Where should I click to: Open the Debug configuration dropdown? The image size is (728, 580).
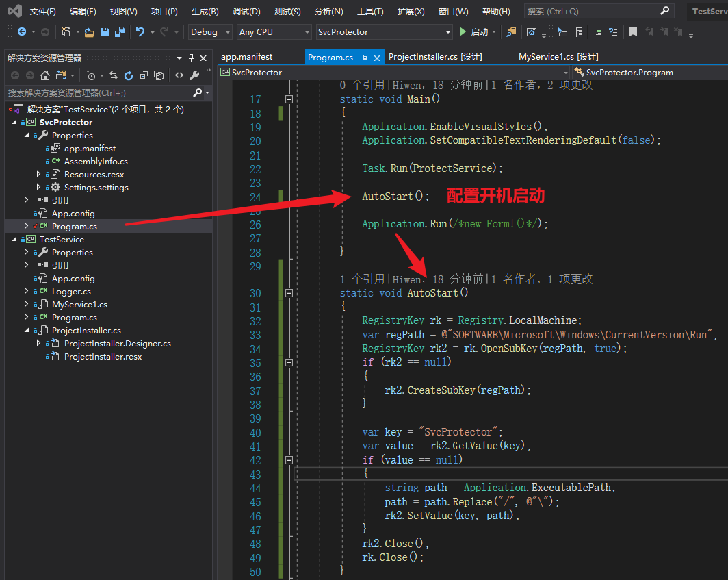click(227, 32)
